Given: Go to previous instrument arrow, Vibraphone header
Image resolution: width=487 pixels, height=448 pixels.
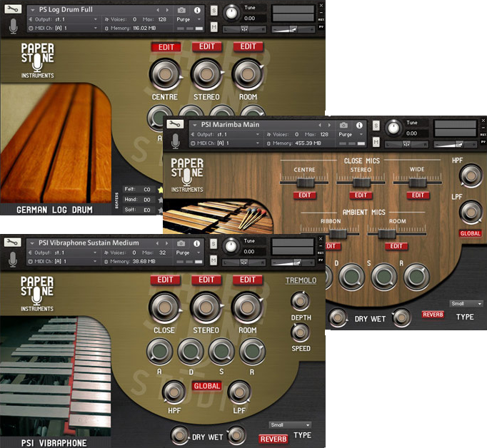Looking at the screenshot, I should tap(157, 243).
